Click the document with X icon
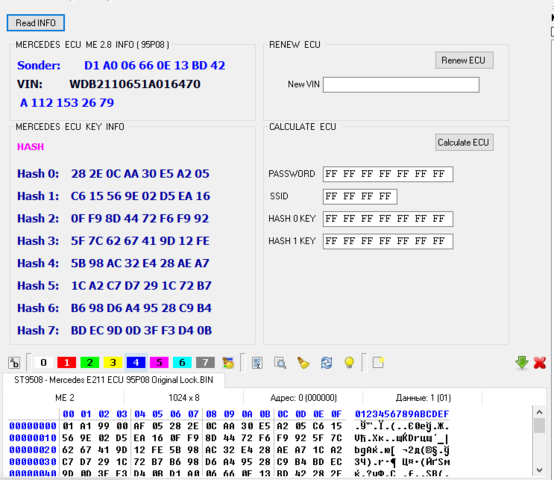This screenshot has width=554, height=480. tap(257, 363)
